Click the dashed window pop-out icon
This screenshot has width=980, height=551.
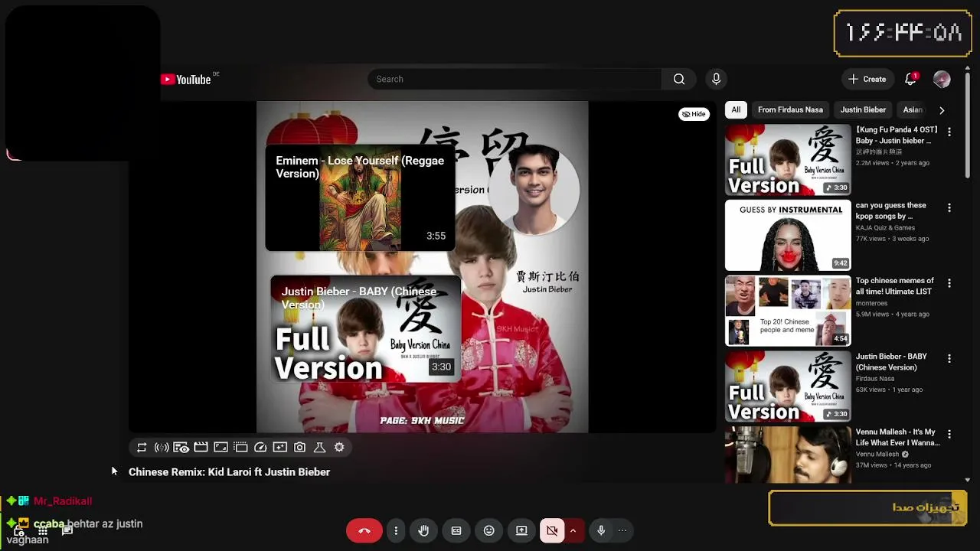[x=240, y=448]
